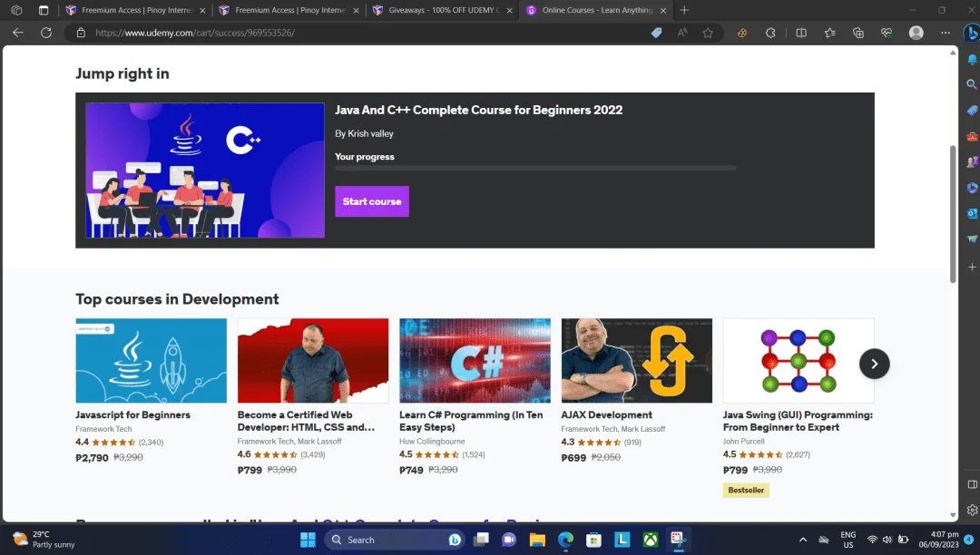Click the AJAX Development thumbnail
This screenshot has height=555, width=980.
tap(636, 360)
